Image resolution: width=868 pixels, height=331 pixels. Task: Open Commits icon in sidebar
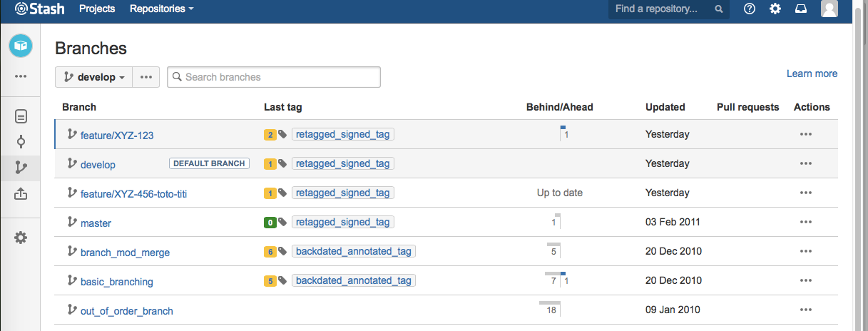click(21, 141)
